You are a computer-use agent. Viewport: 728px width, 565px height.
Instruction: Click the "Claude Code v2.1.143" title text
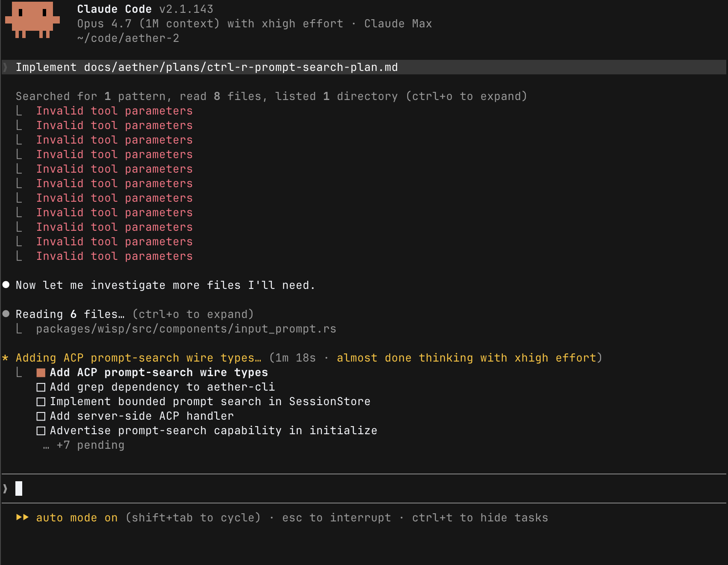click(145, 9)
